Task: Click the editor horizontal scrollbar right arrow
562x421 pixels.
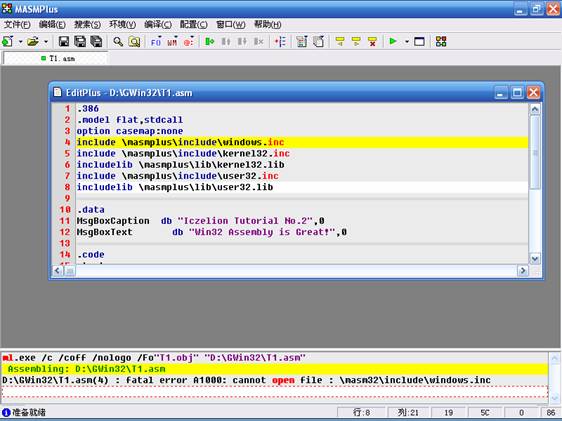Action: click(x=523, y=271)
